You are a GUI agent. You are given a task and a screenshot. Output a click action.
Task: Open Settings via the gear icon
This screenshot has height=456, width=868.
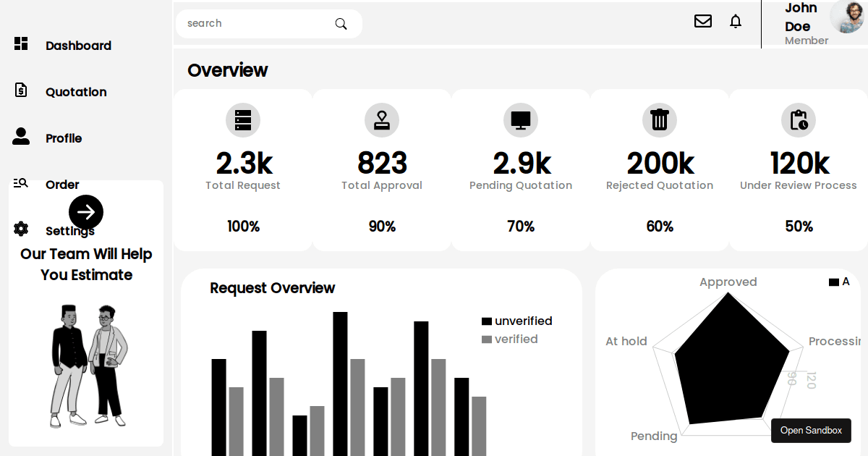click(21, 229)
